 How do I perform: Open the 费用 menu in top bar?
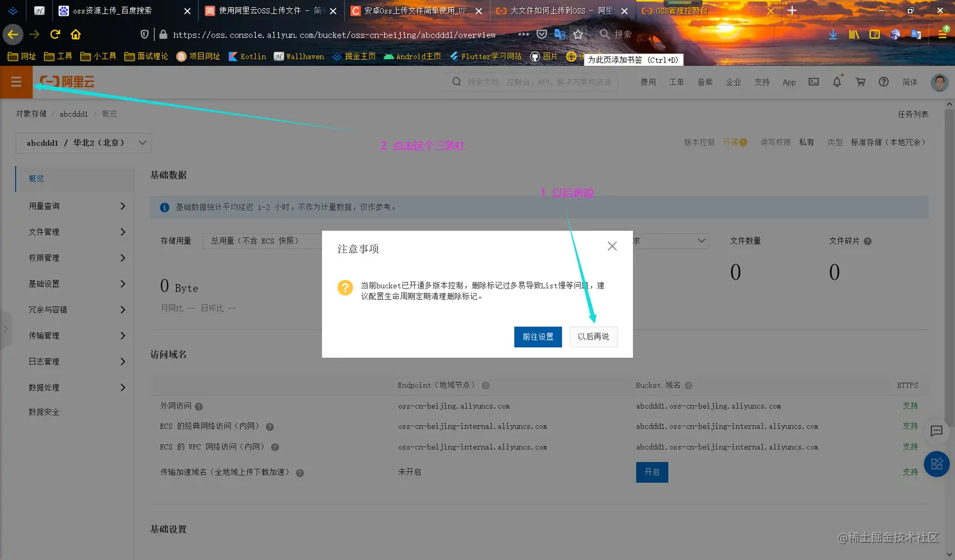click(x=648, y=81)
